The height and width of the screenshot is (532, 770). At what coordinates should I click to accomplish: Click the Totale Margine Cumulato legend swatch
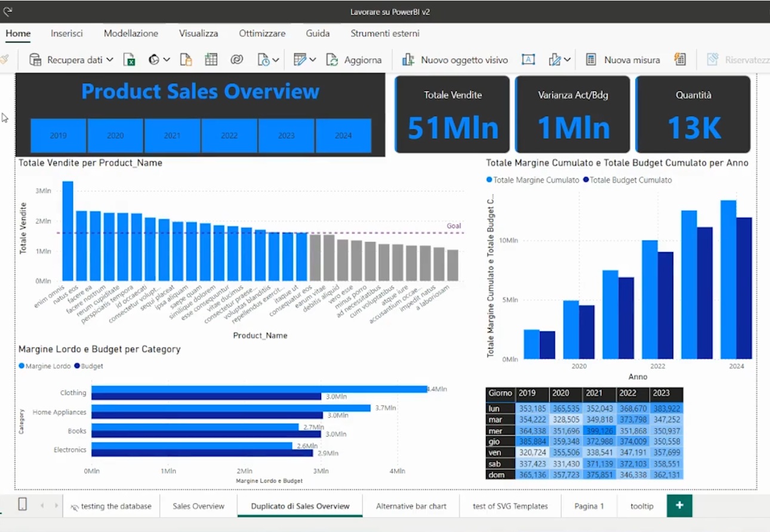(x=489, y=180)
